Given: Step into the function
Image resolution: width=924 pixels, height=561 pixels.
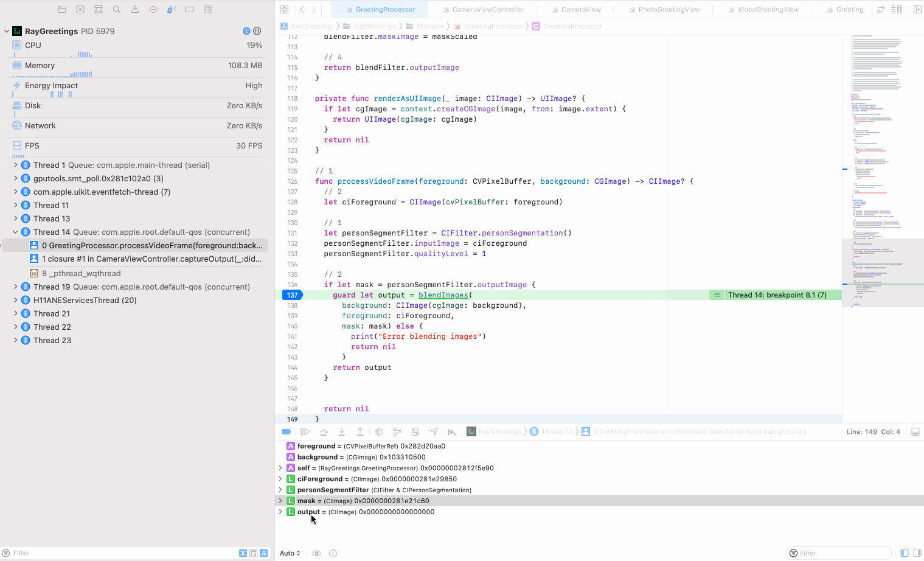Looking at the screenshot, I should click(342, 432).
